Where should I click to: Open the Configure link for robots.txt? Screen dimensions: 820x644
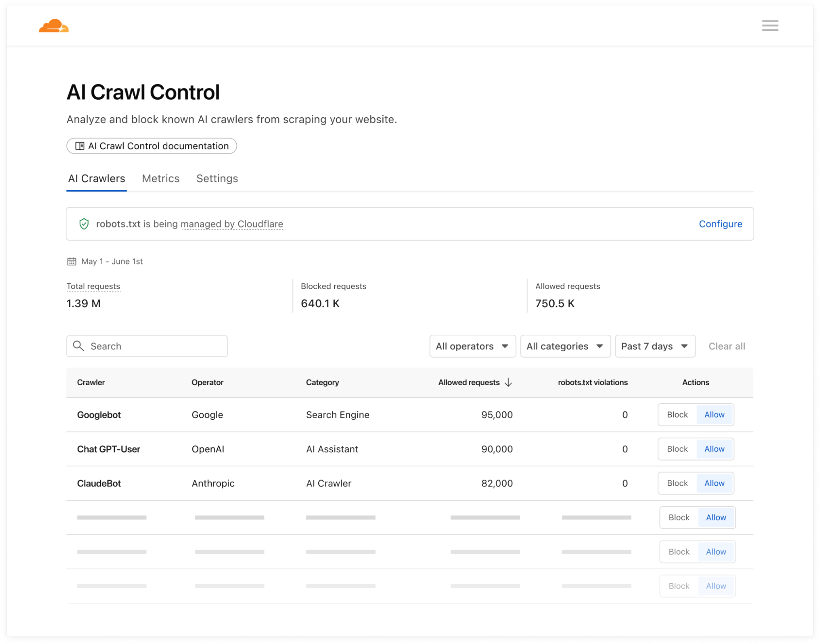720,224
